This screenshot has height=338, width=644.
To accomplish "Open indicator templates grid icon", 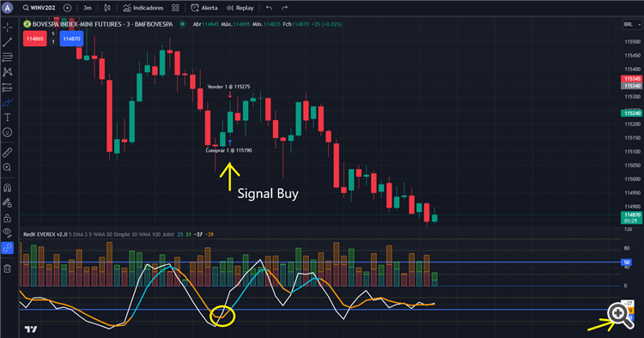I will (x=175, y=8).
